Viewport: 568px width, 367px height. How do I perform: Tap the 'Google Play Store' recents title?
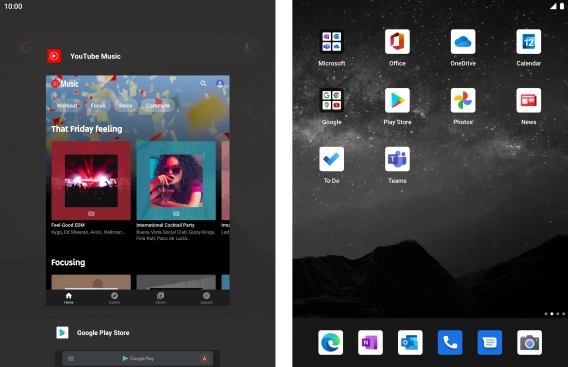[x=103, y=333]
